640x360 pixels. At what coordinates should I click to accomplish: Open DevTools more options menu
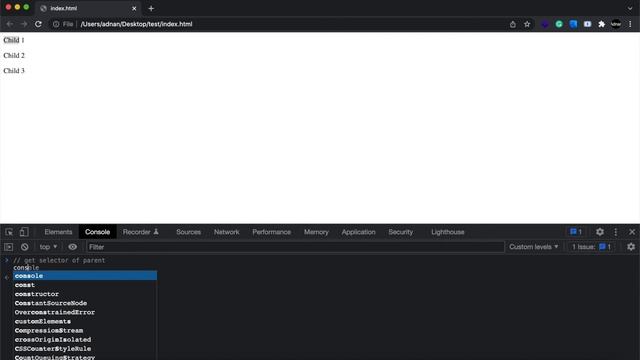tap(616, 232)
